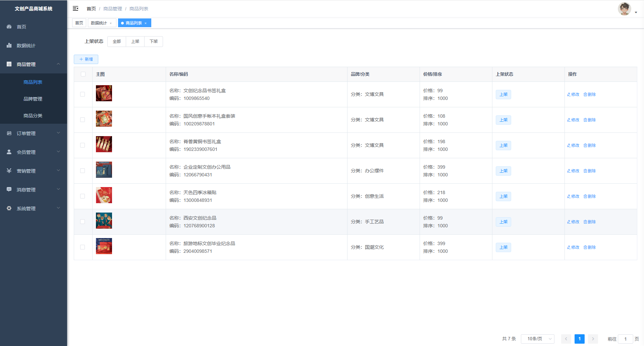Click the 数据统计 bar chart icon
Screen dimensions: 644x346
9,45
